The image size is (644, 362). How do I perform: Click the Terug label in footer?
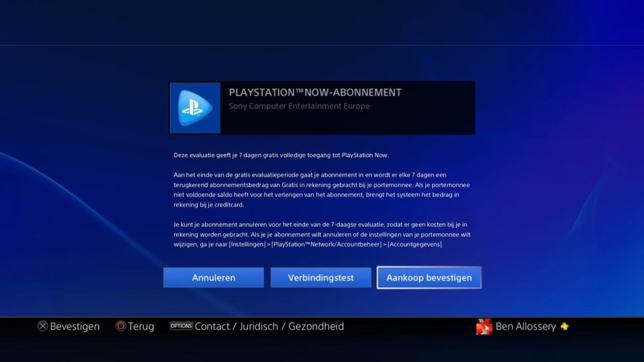pyautogui.click(x=141, y=326)
